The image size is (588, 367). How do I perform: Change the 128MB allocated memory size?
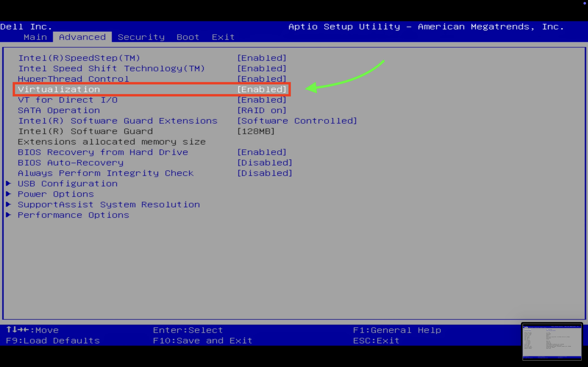point(256,131)
